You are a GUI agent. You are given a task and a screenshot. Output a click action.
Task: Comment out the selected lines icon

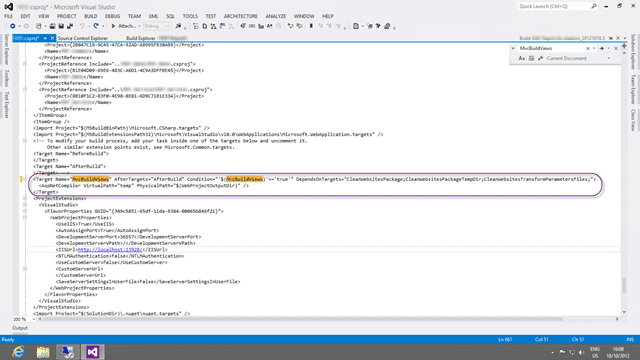click(x=290, y=26)
